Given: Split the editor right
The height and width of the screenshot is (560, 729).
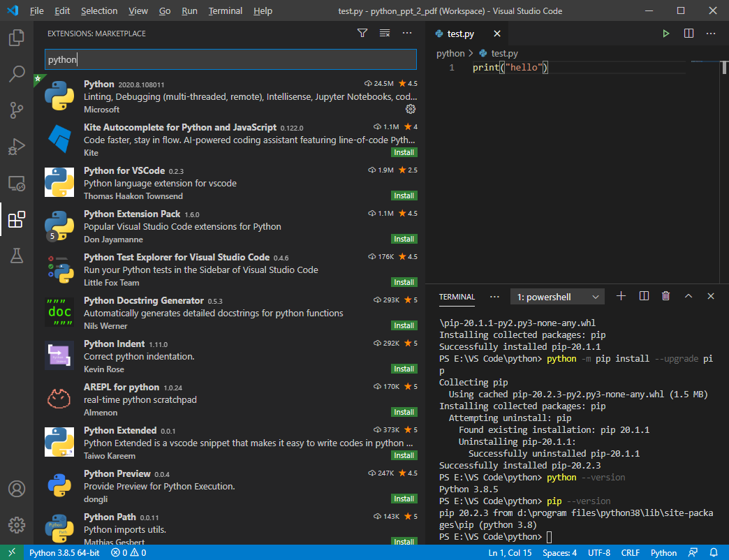Looking at the screenshot, I should pos(688,34).
